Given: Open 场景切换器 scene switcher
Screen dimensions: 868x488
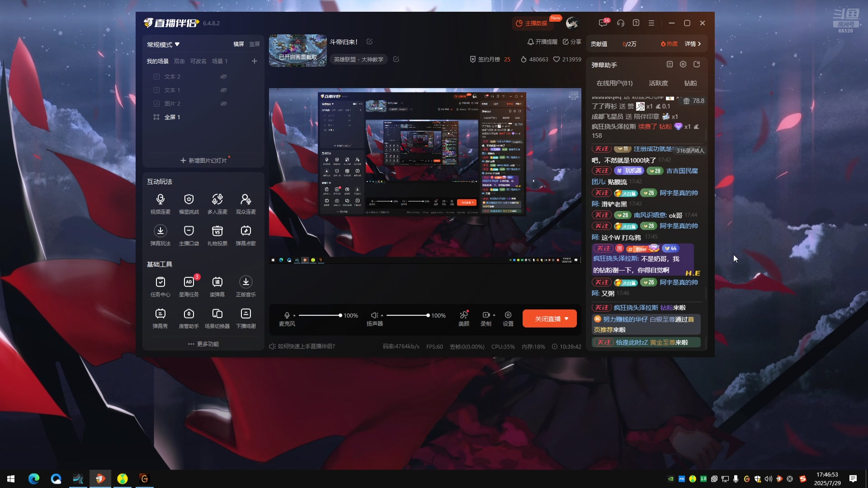Looking at the screenshot, I should [x=217, y=318].
